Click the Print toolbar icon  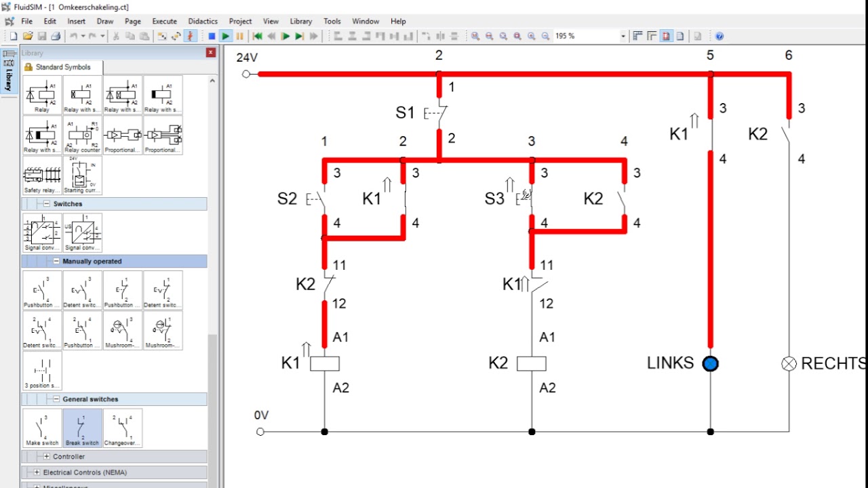click(x=56, y=36)
